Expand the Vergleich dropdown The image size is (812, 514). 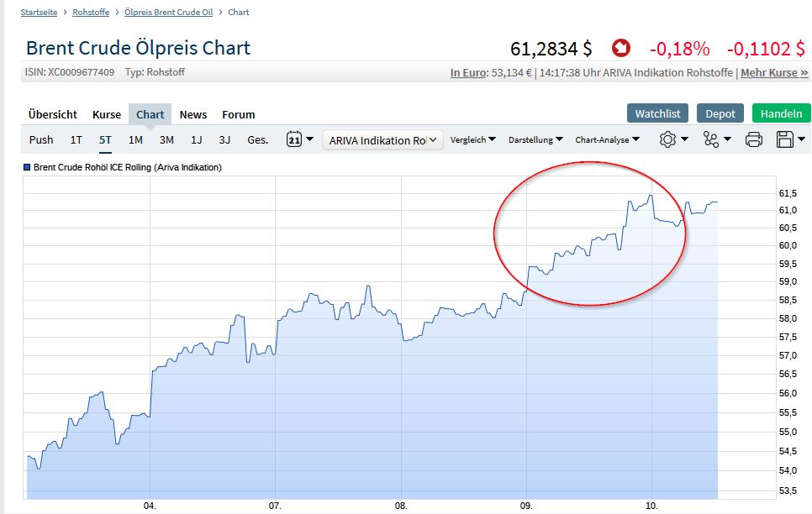pos(472,140)
